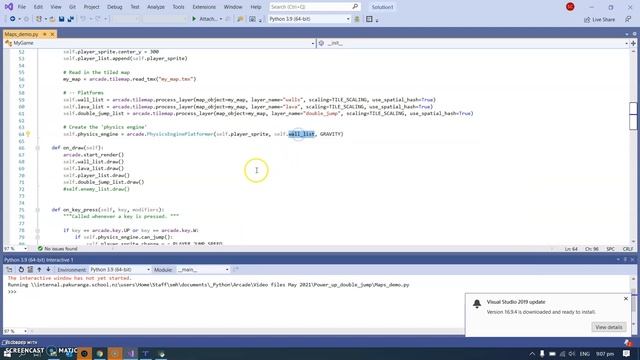Click the Navigate Backward toolbar icon
640x360 pixels.
pyautogui.click(x=12, y=19)
